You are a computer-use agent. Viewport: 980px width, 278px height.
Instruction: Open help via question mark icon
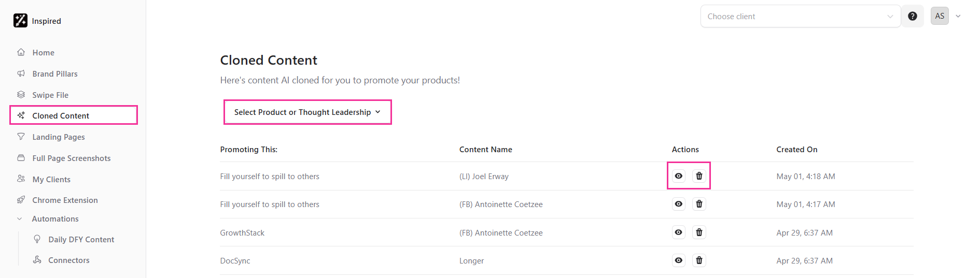tap(913, 16)
